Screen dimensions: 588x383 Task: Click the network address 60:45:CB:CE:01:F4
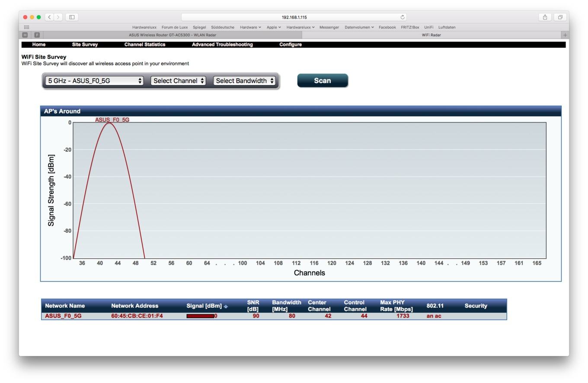(x=137, y=316)
